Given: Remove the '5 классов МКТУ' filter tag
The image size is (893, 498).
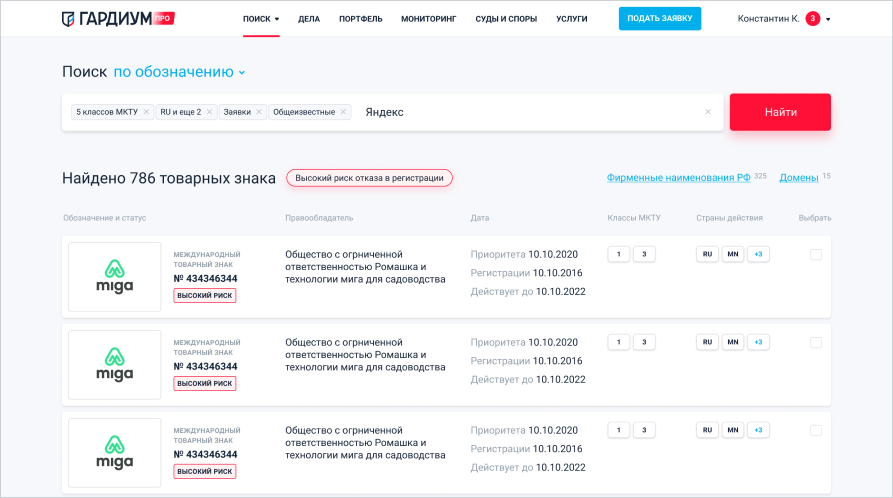Looking at the screenshot, I should coord(146,112).
